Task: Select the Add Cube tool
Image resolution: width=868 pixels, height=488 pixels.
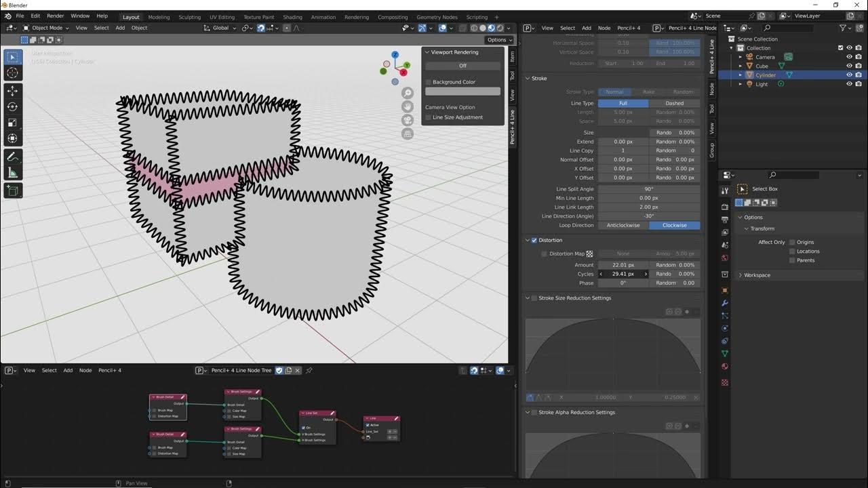Action: click(x=12, y=190)
